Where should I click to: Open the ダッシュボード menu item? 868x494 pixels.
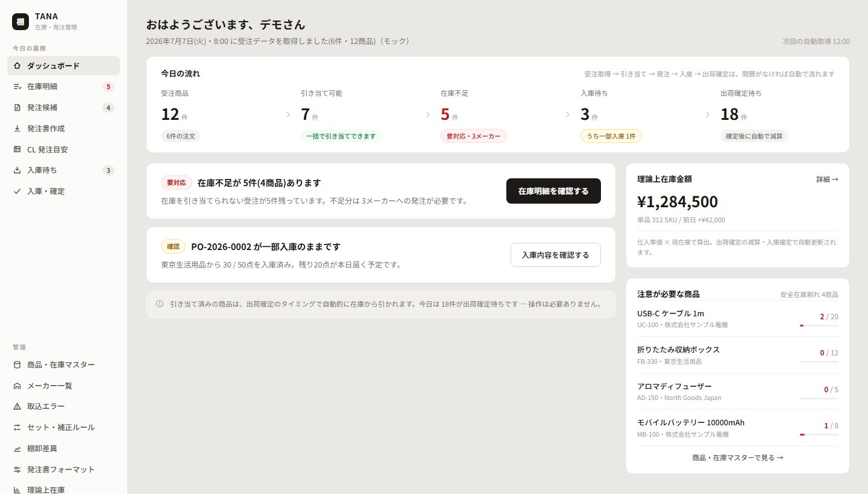click(63, 66)
